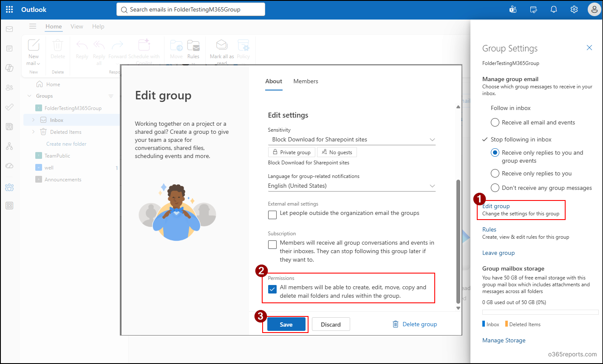Click the Policy icon in ribbon
The height and width of the screenshot is (364, 603).
tap(243, 45)
